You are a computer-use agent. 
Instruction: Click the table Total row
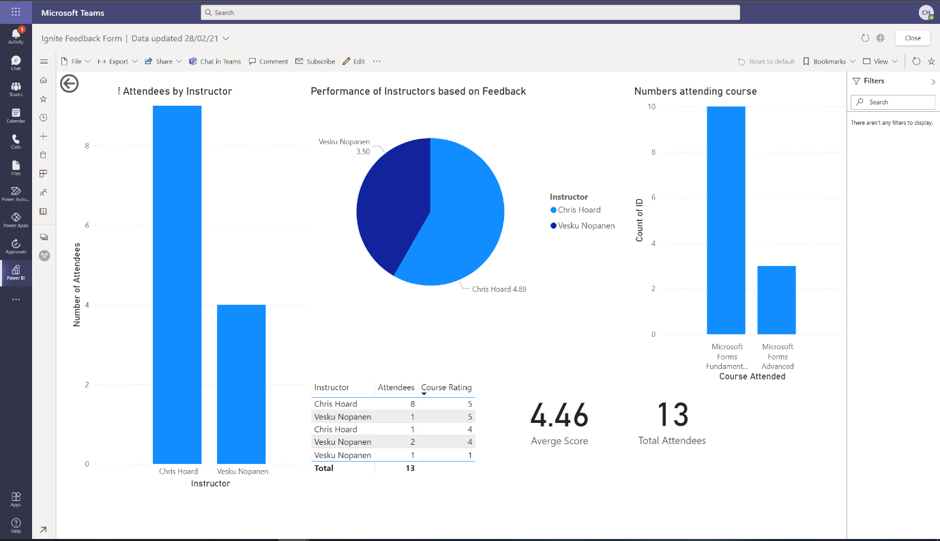point(394,468)
